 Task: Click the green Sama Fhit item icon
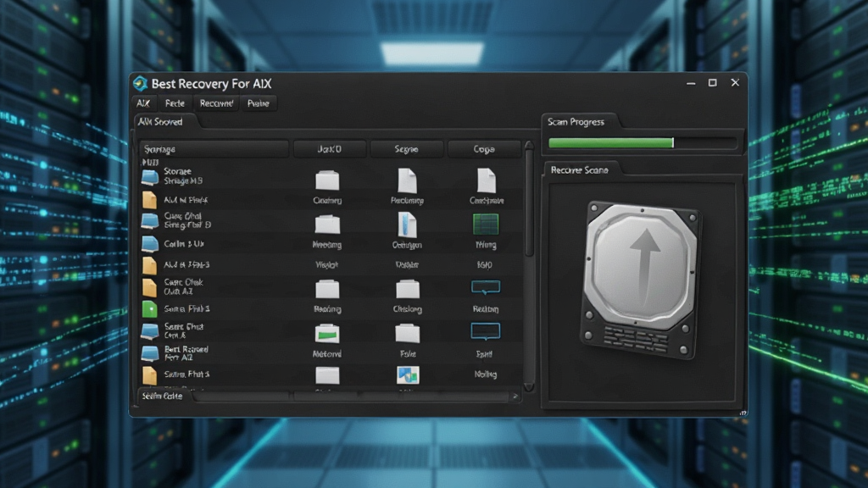point(149,308)
